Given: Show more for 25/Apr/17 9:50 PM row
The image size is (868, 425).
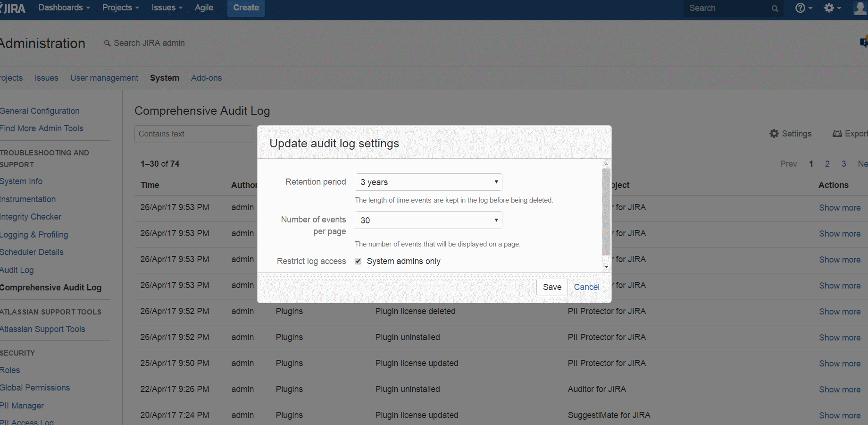Looking at the screenshot, I should click(840, 364).
